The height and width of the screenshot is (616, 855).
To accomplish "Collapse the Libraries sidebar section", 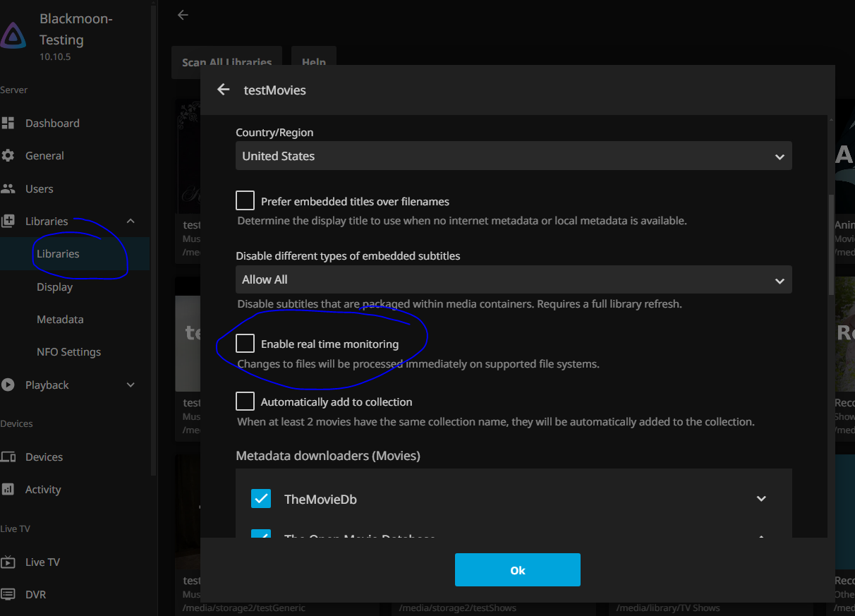I will [x=131, y=222].
